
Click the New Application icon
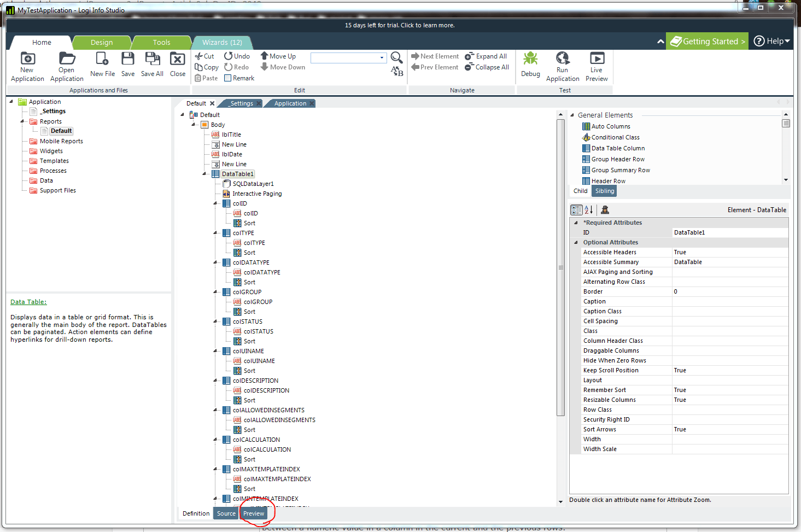click(27, 59)
